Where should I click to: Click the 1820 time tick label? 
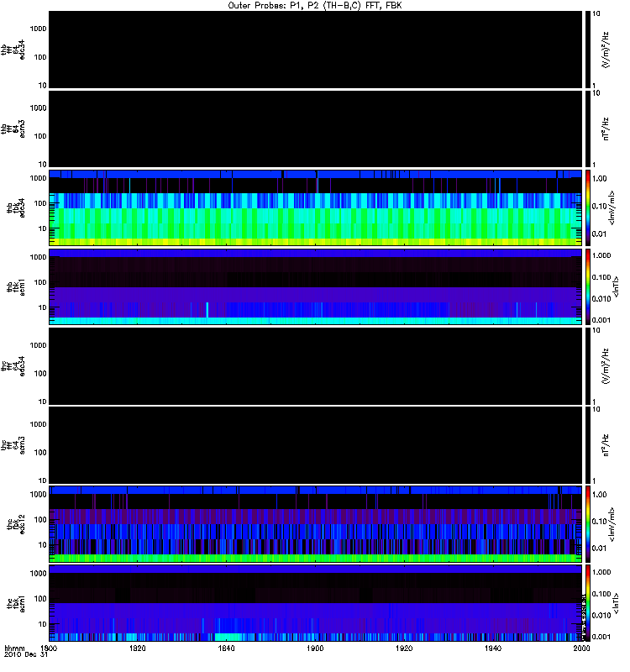138,648
